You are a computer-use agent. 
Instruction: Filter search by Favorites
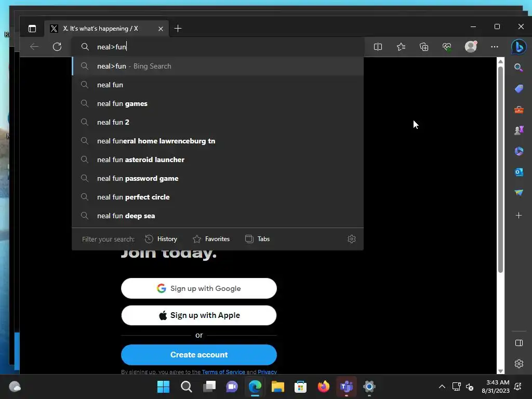coord(211,239)
